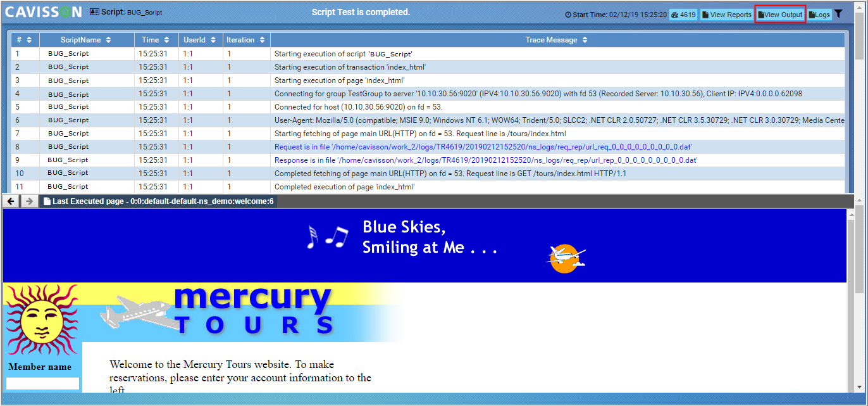Click row number 10 link
868x406 pixels.
point(20,174)
